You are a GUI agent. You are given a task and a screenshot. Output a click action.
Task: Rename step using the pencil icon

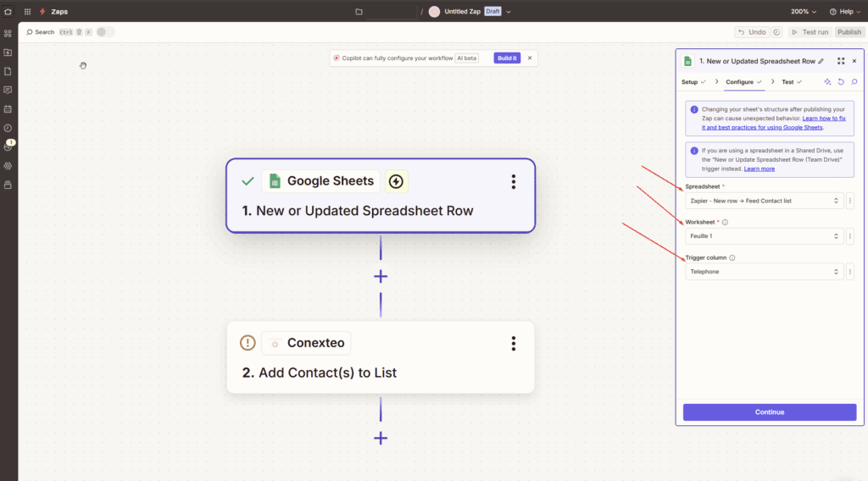pos(821,61)
